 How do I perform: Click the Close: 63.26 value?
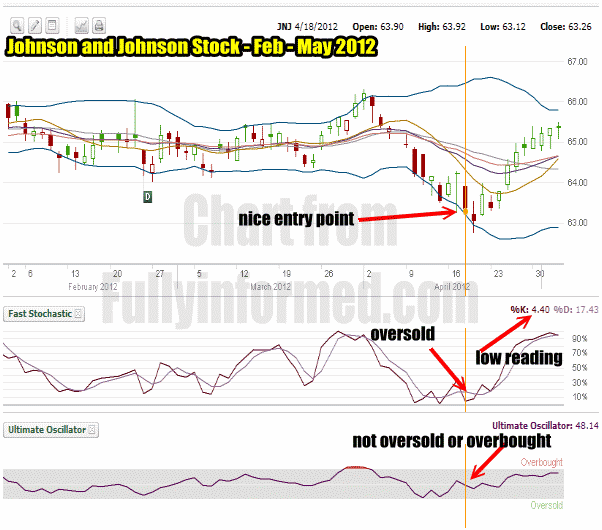click(566, 26)
